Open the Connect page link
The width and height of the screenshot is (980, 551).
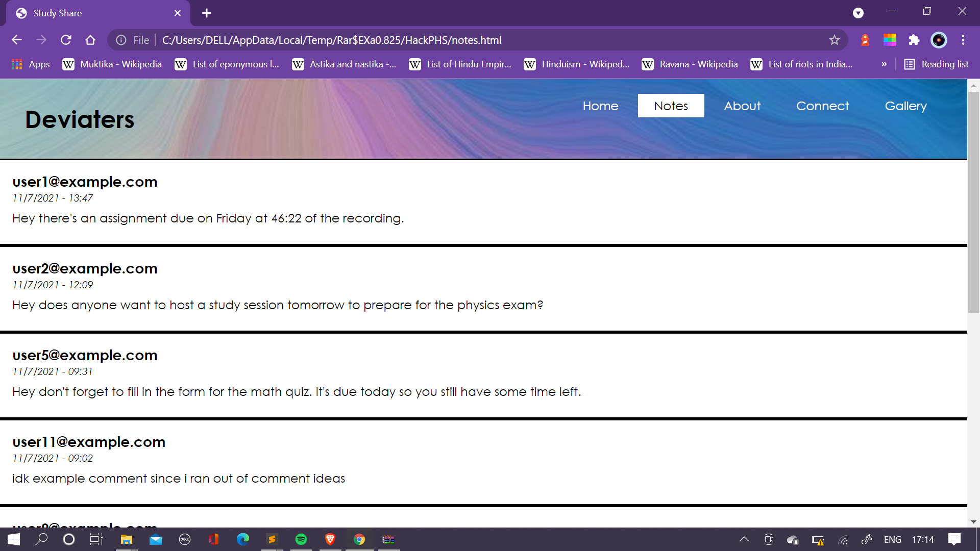(822, 106)
